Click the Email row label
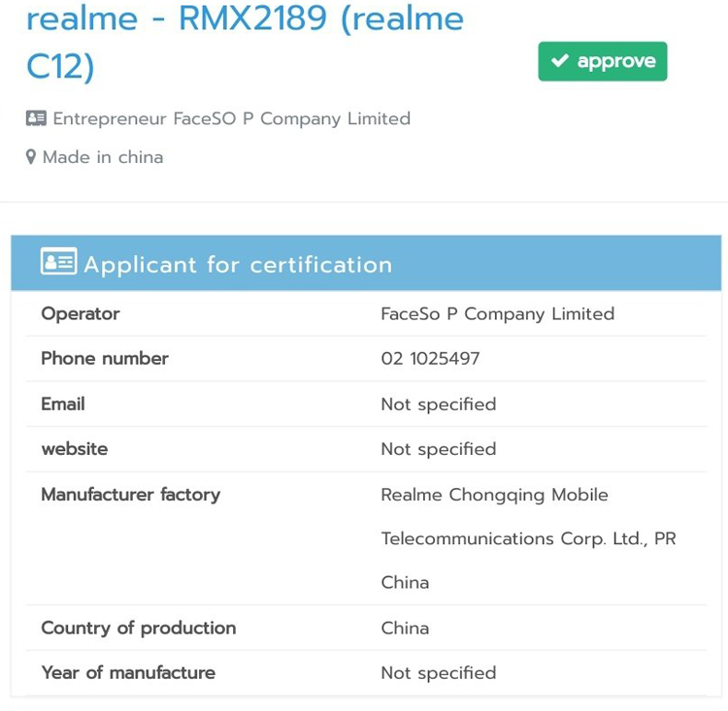The image size is (728, 711). click(x=63, y=404)
